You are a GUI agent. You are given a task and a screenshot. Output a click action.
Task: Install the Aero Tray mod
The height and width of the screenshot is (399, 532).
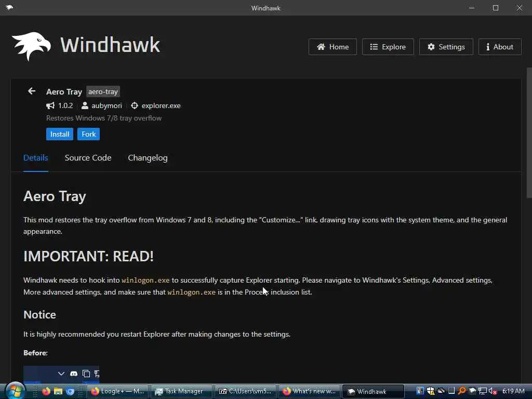[x=60, y=134]
